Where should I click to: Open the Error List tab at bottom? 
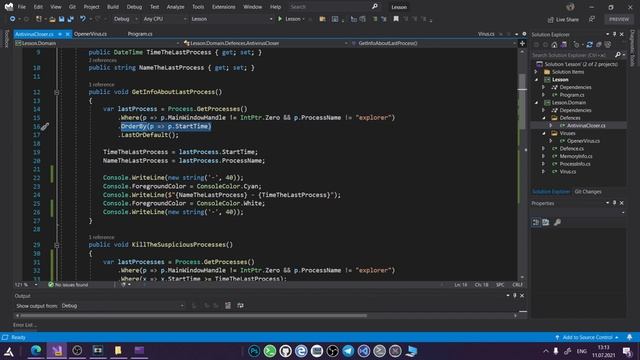pos(24,325)
